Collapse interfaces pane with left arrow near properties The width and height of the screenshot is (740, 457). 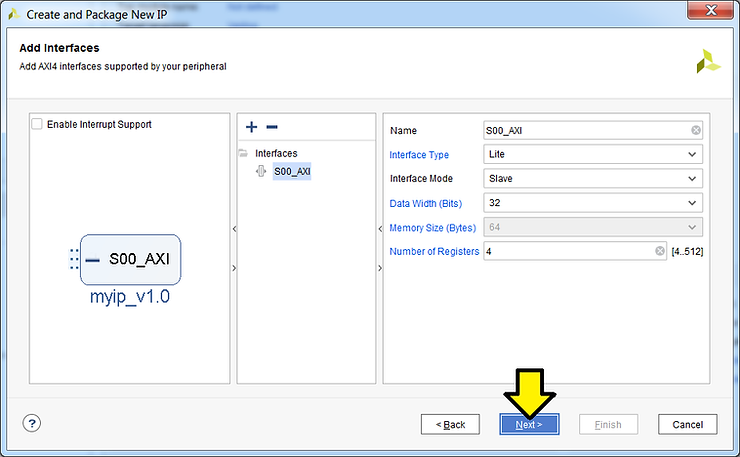pos(380,229)
